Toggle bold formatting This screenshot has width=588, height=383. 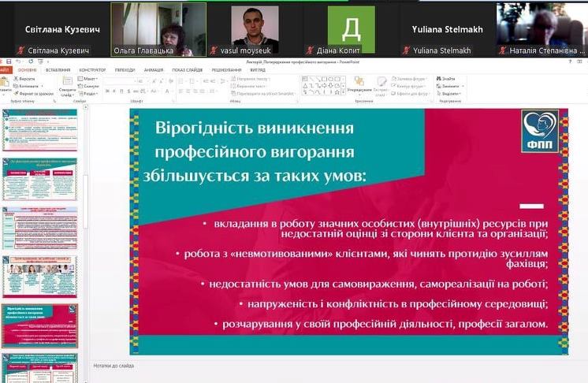pos(107,91)
